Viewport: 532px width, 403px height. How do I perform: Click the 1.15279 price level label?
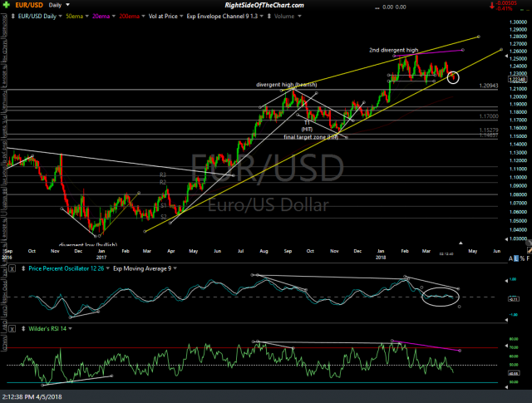click(489, 130)
